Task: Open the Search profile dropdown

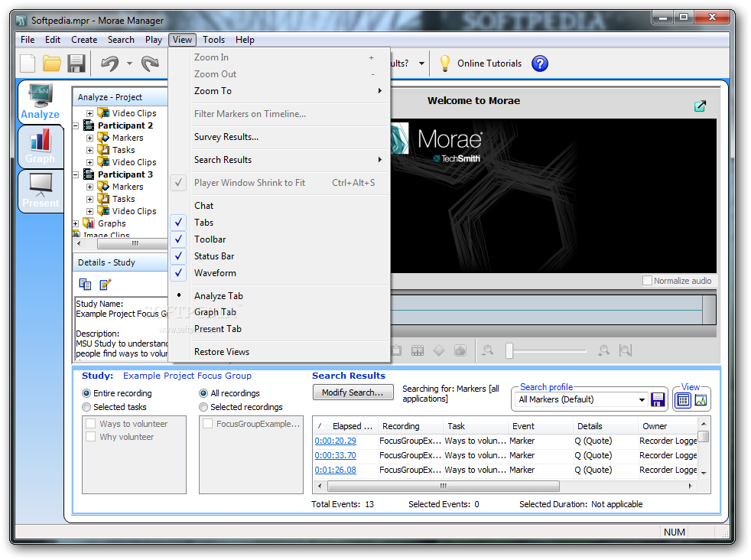Action: coord(642,399)
